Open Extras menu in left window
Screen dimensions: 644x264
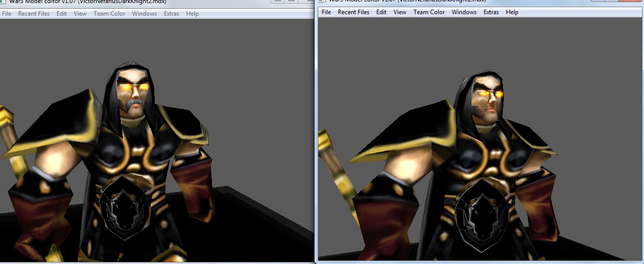point(171,14)
